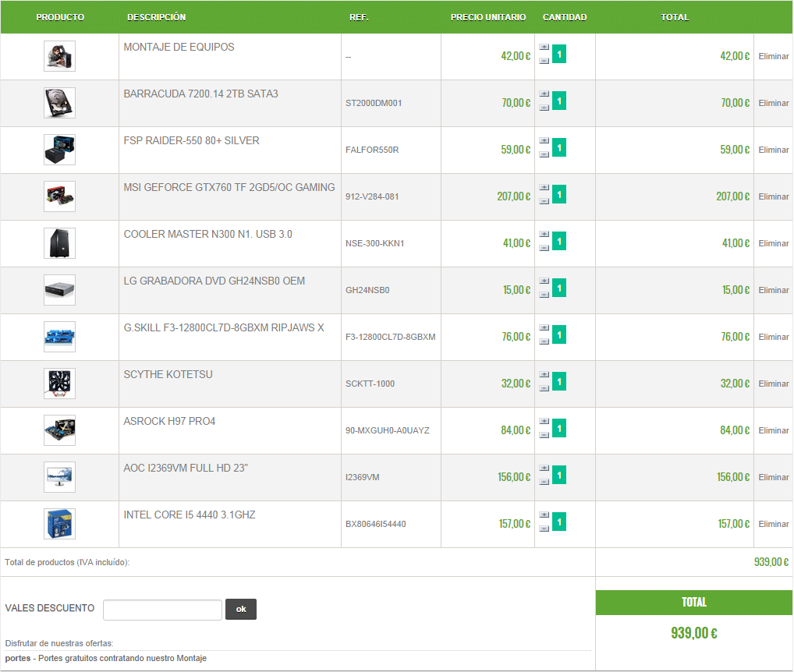Image resolution: width=794 pixels, height=672 pixels.
Task: Decrease LG GRABADORA DVD quantity with minus icon
Action: point(544,295)
